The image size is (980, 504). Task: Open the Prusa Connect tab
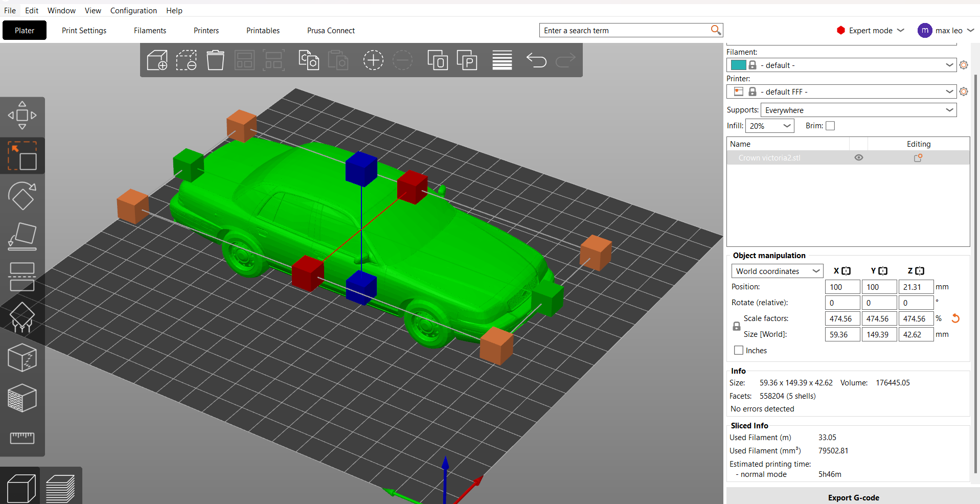point(331,30)
